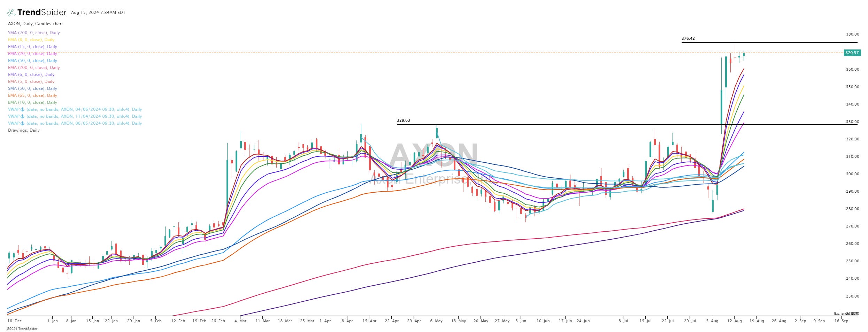
Task: Click the '4. Mar' date axis label
Action: point(240,321)
